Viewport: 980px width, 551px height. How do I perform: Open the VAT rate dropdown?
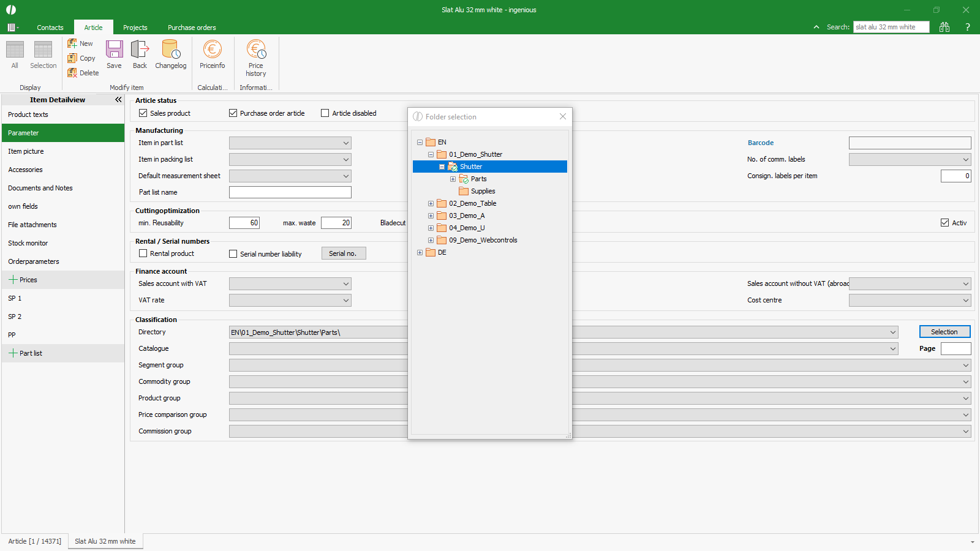coord(346,300)
